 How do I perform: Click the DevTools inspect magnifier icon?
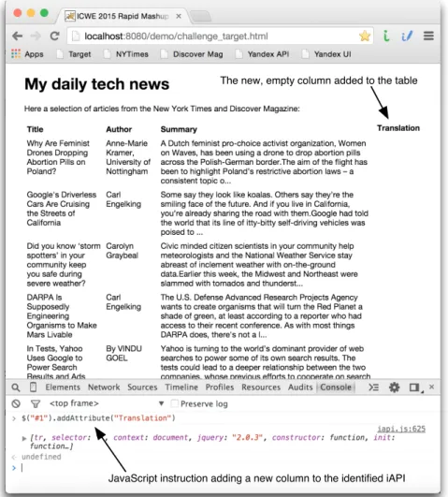(x=16, y=387)
